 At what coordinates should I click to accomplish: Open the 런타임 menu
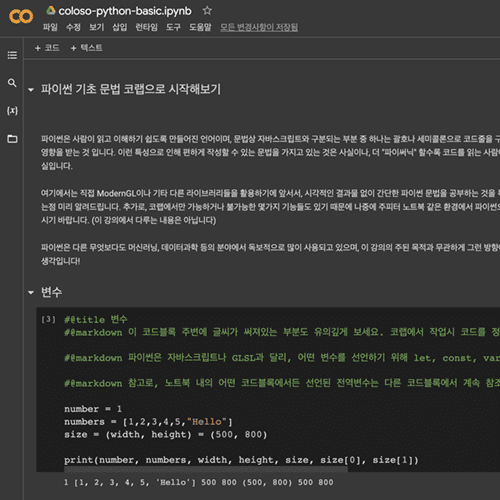(146, 27)
